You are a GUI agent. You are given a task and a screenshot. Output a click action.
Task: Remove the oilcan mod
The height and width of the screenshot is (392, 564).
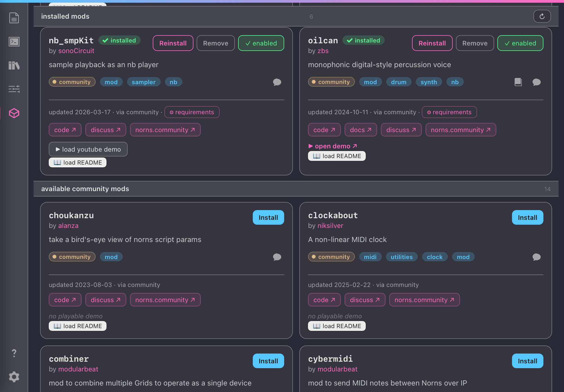(x=475, y=43)
